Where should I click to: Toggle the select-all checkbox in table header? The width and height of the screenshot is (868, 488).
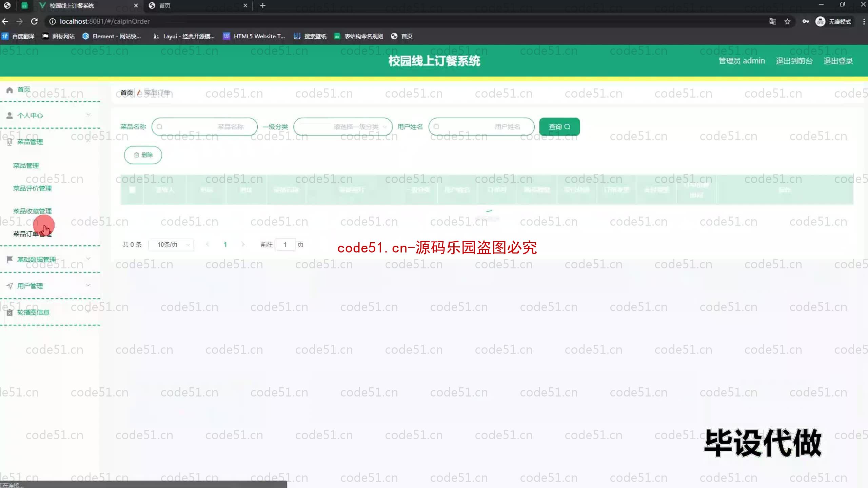point(132,190)
